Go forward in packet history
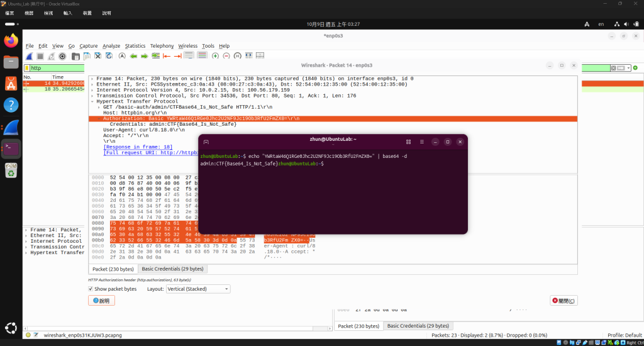The width and height of the screenshot is (644, 346). tap(144, 56)
